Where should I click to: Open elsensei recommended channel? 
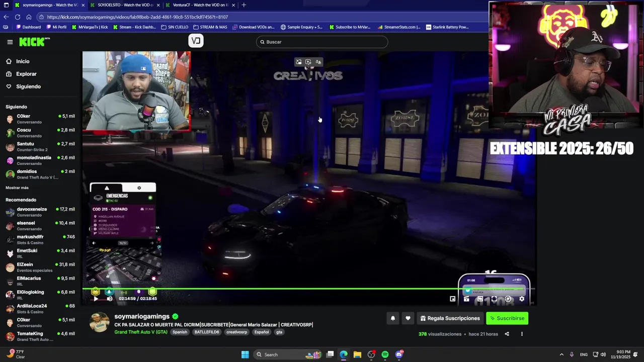tap(40, 225)
